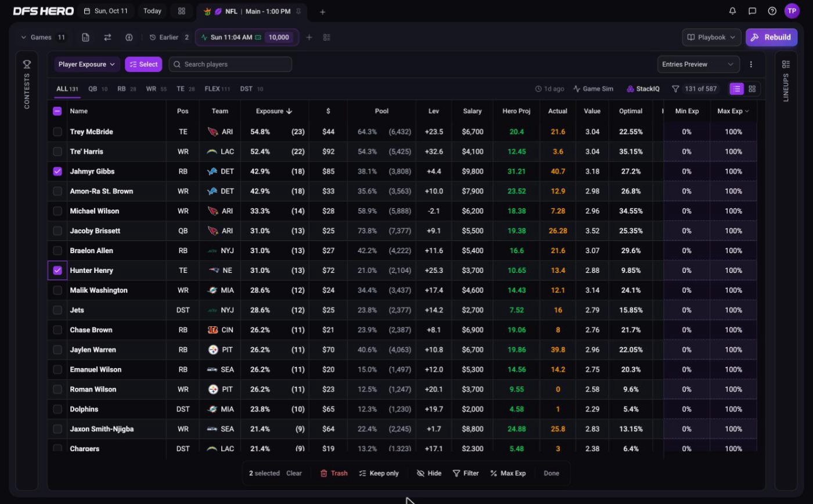Filter to the RB position tab
The width and height of the screenshot is (813, 504).
(127, 89)
